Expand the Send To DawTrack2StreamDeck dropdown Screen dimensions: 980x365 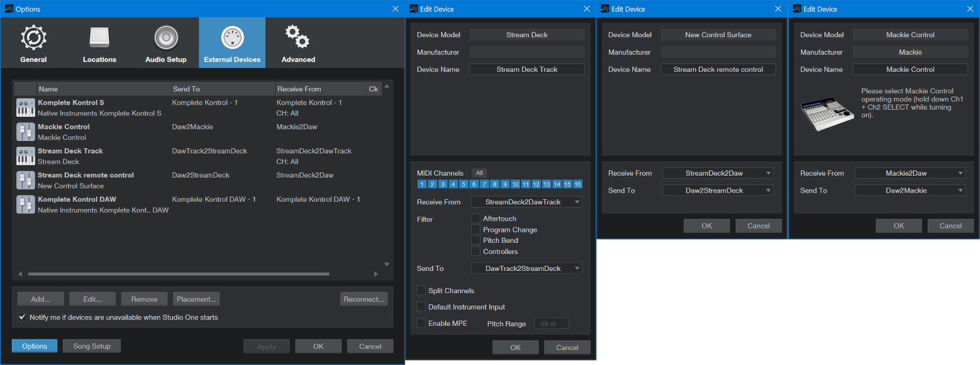point(527,268)
